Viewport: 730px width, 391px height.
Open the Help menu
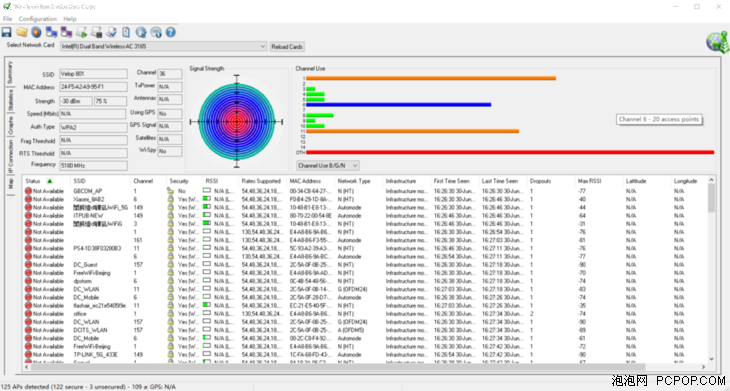pyautogui.click(x=70, y=19)
